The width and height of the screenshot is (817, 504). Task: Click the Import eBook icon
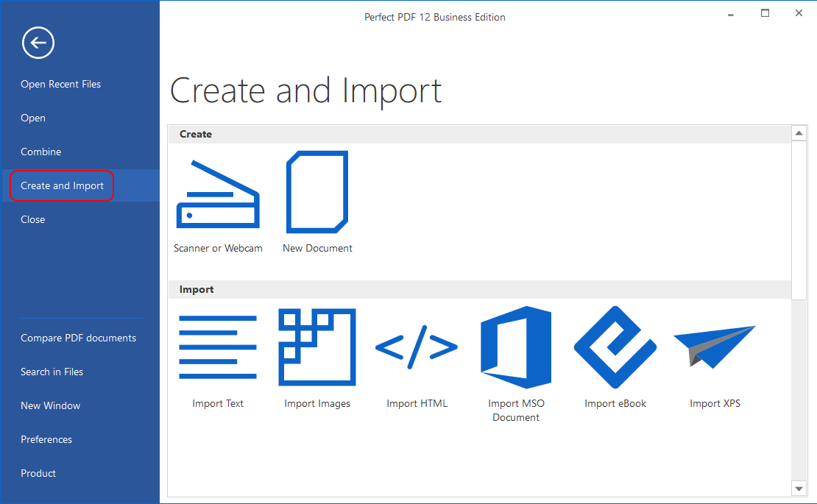coord(615,347)
